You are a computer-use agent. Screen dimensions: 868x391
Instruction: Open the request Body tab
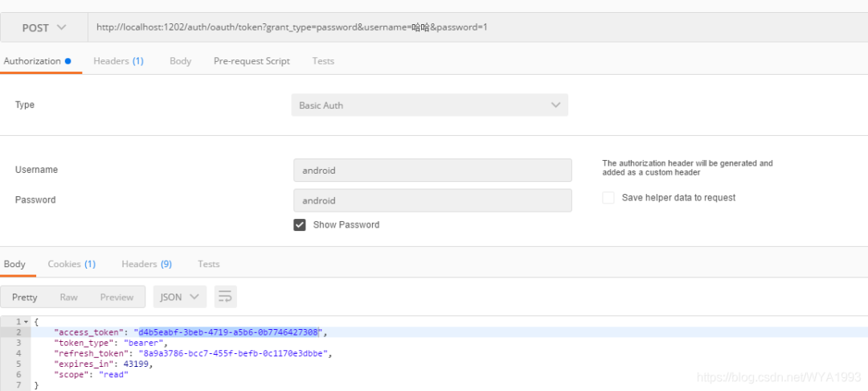[180, 61]
